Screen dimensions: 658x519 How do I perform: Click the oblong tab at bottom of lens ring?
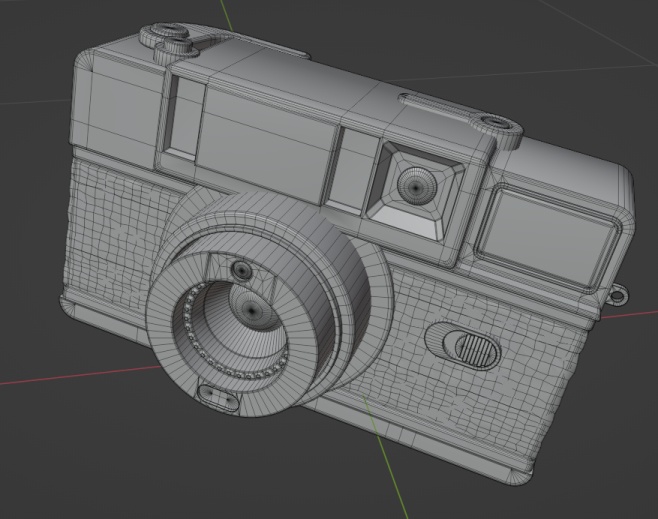click(219, 399)
